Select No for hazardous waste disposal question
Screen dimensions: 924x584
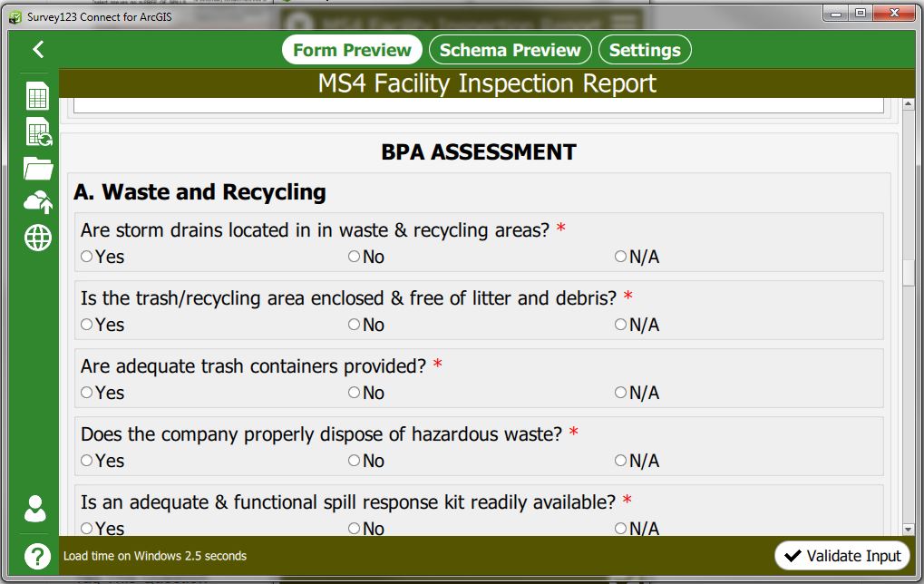tap(354, 461)
